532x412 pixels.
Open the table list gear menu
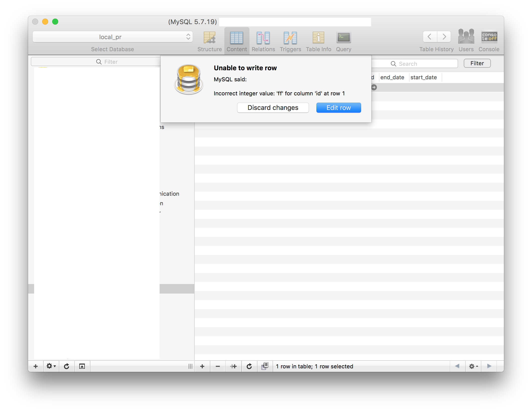point(51,366)
